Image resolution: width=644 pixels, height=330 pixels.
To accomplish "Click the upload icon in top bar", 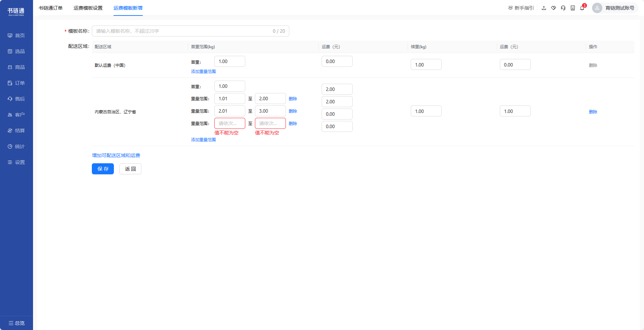I will click(544, 8).
